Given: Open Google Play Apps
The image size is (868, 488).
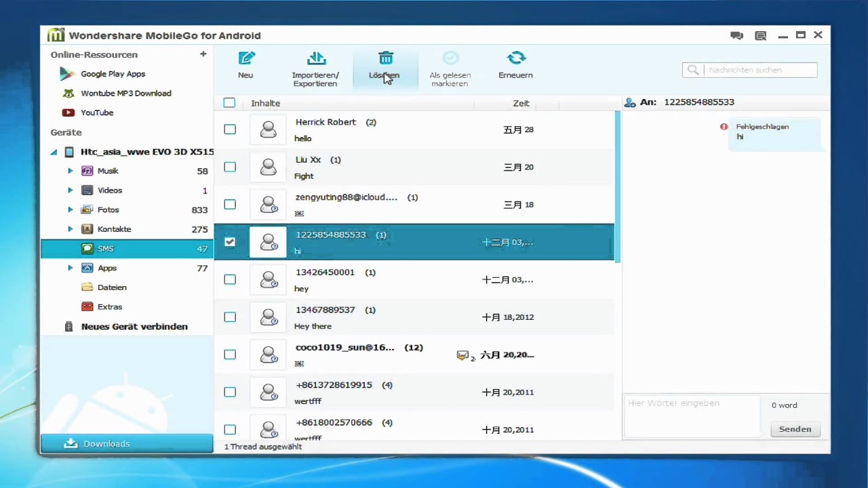Looking at the screenshot, I should point(113,74).
